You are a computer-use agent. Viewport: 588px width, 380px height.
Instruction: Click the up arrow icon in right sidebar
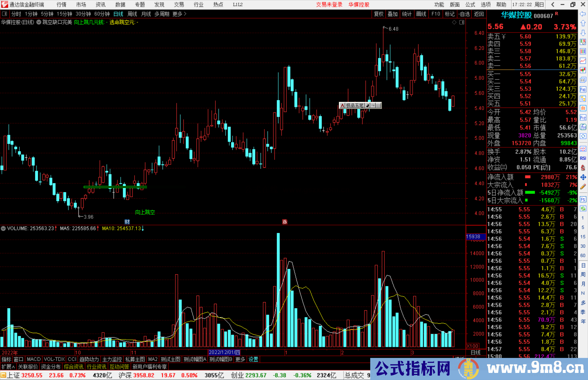(583, 23)
